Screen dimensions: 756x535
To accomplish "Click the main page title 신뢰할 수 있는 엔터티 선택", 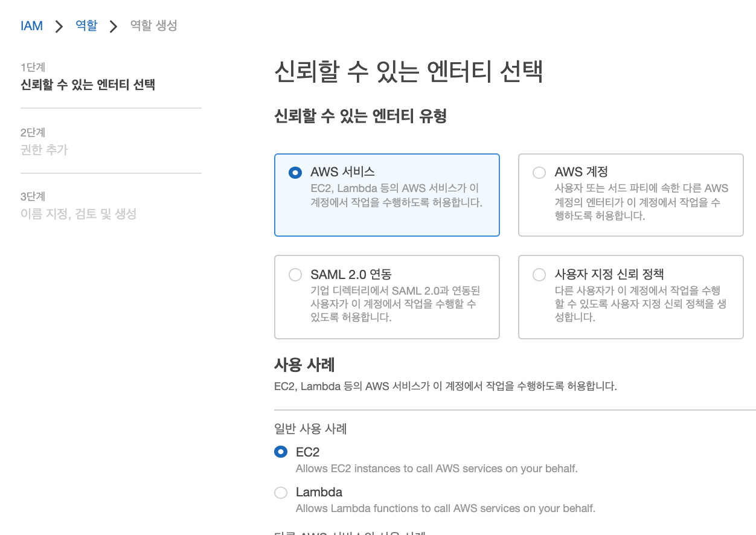I will pyautogui.click(x=409, y=71).
